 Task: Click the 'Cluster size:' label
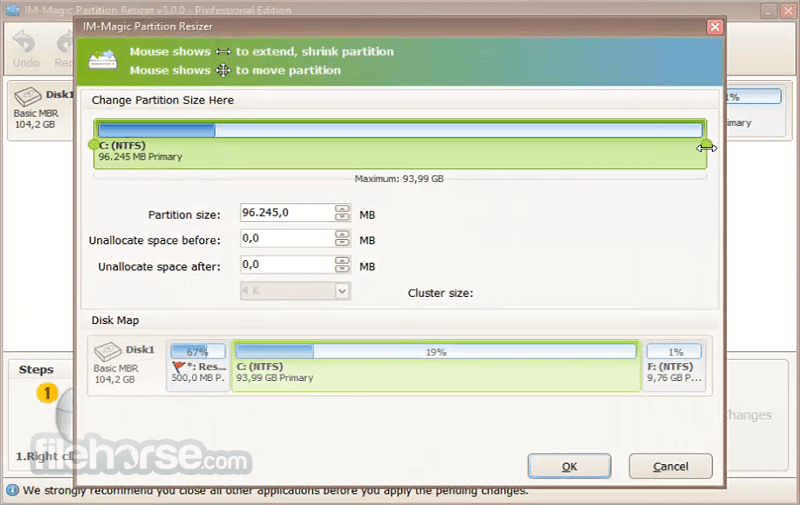click(440, 293)
